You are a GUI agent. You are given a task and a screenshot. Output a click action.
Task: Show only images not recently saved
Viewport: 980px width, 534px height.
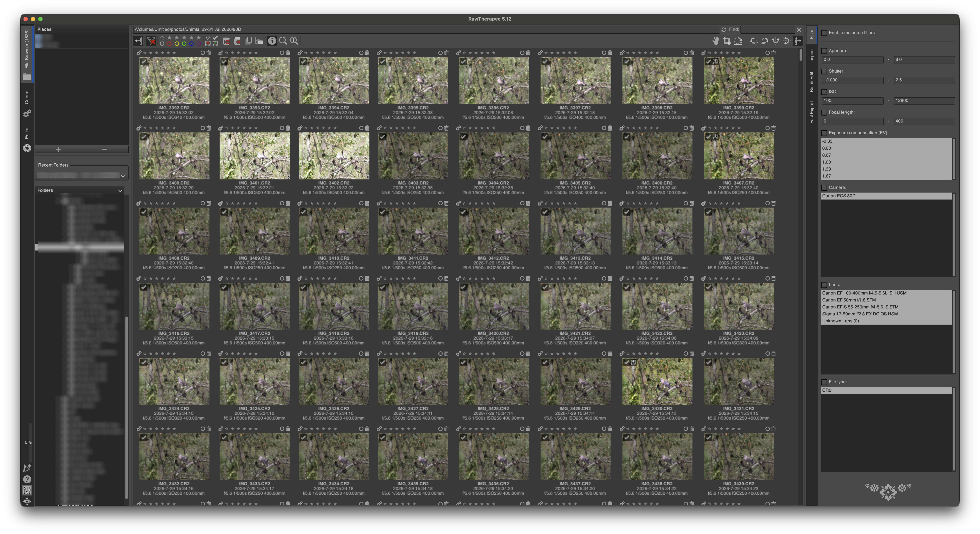pyautogui.click(x=208, y=44)
